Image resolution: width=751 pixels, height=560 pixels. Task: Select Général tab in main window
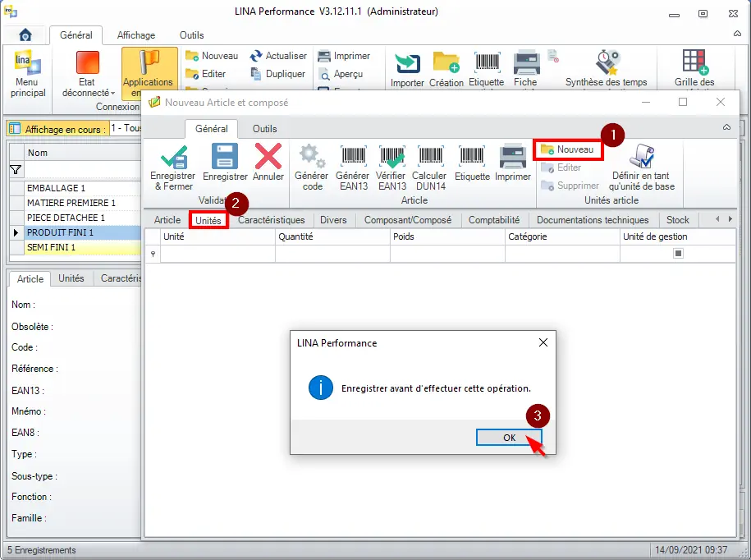76,35
